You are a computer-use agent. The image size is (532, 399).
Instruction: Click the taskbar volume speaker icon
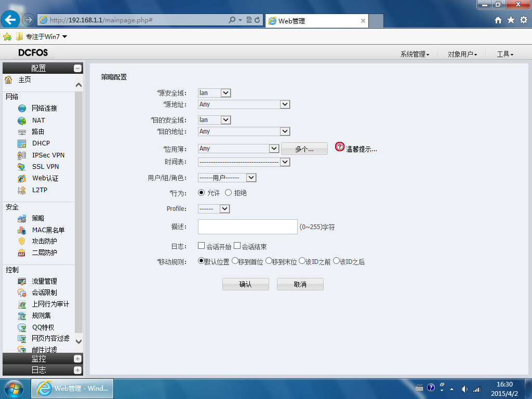click(464, 389)
